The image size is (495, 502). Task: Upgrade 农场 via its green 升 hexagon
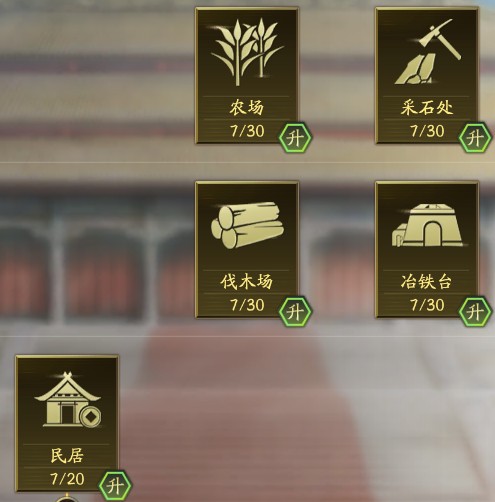(295, 138)
